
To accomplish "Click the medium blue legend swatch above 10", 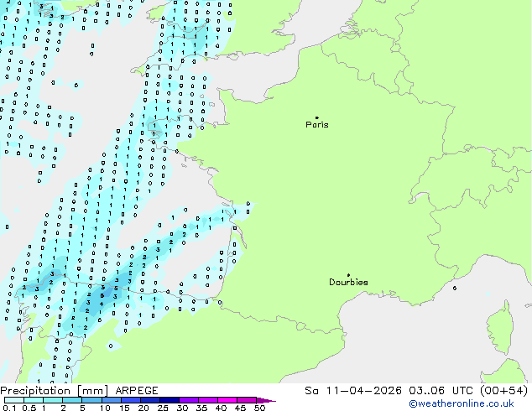I will [112, 400].
